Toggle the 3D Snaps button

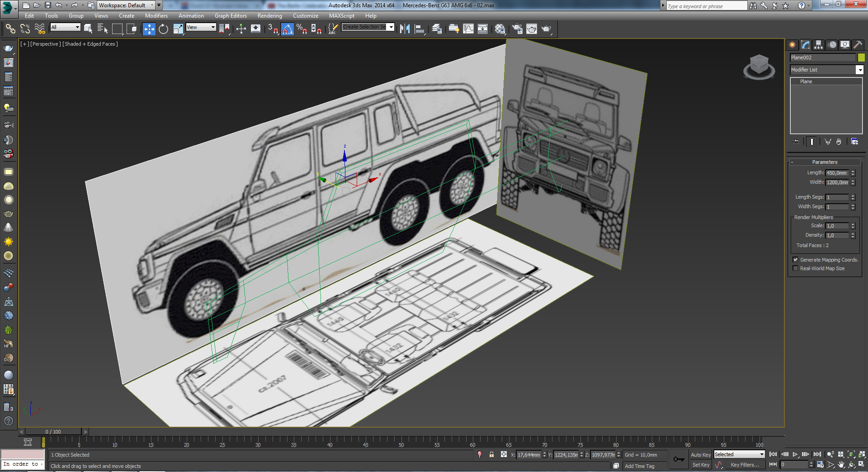coord(273,29)
